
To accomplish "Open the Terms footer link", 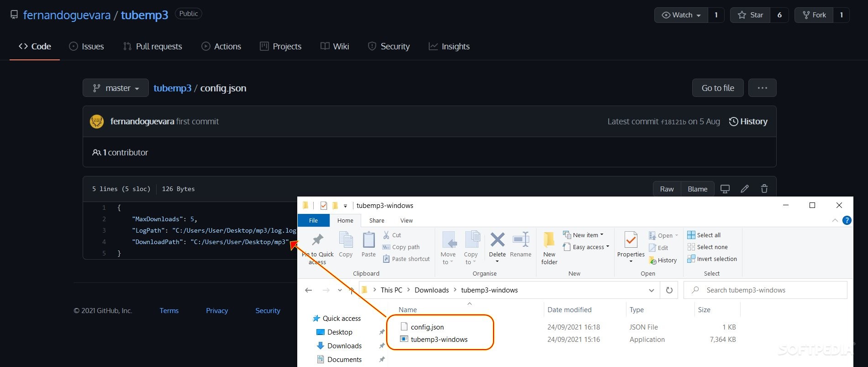I will 169,310.
